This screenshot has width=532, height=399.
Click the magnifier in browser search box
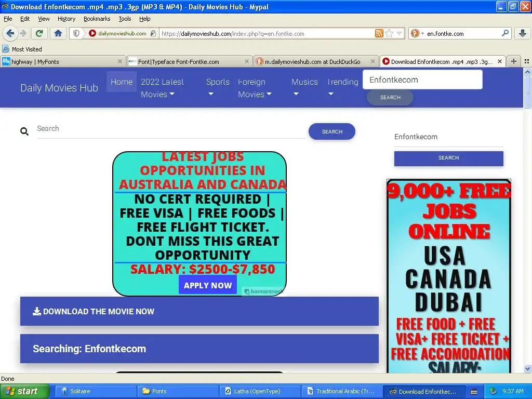[x=505, y=33]
